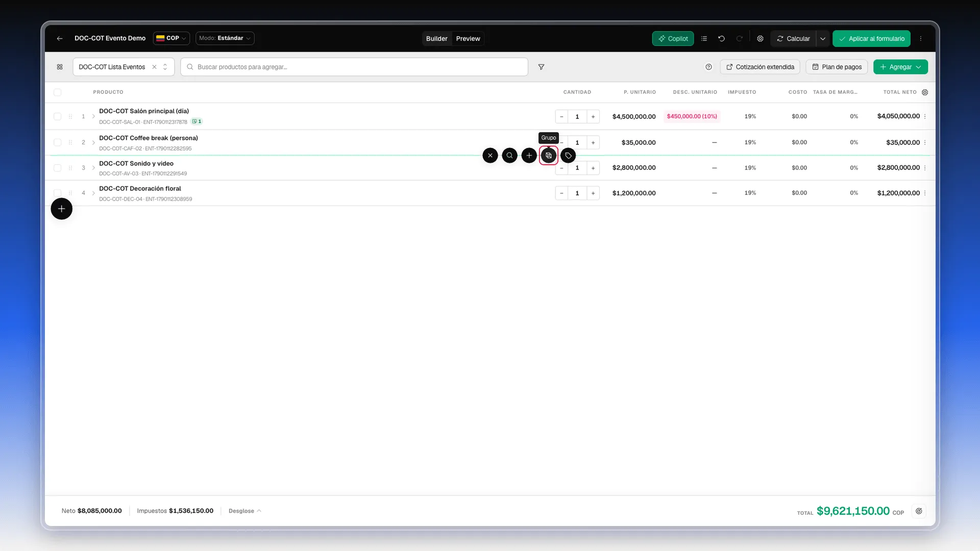Switch to the Preview tab
980x551 pixels.
point(468,38)
